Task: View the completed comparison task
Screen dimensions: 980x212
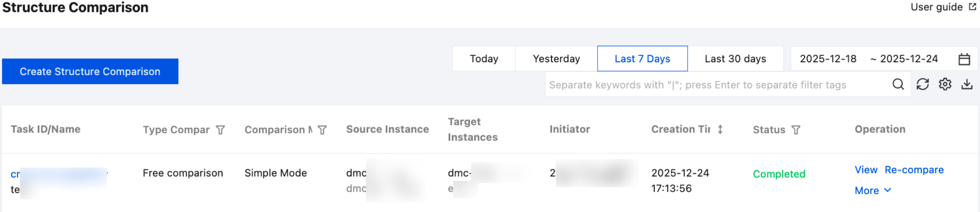Action: coord(866,170)
